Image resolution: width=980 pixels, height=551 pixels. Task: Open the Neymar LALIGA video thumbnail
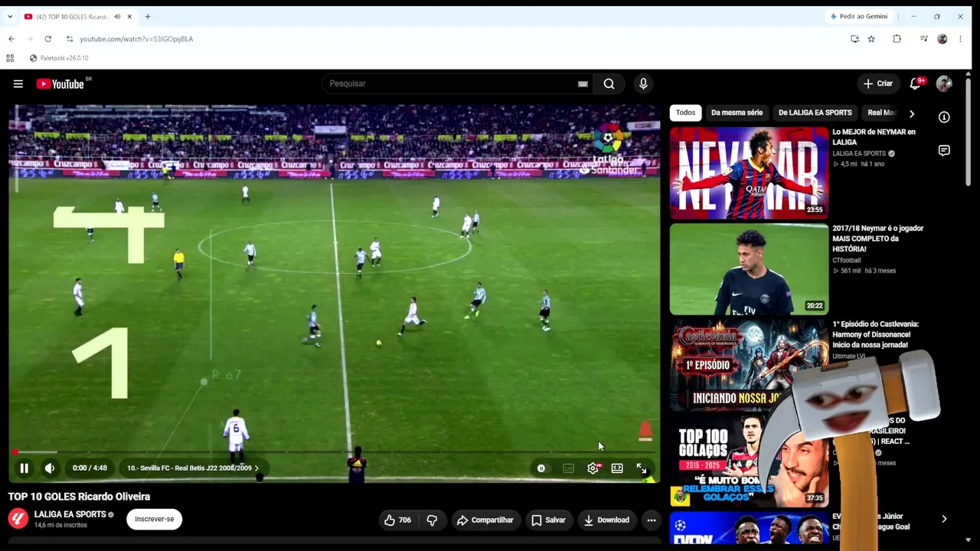[x=749, y=173]
